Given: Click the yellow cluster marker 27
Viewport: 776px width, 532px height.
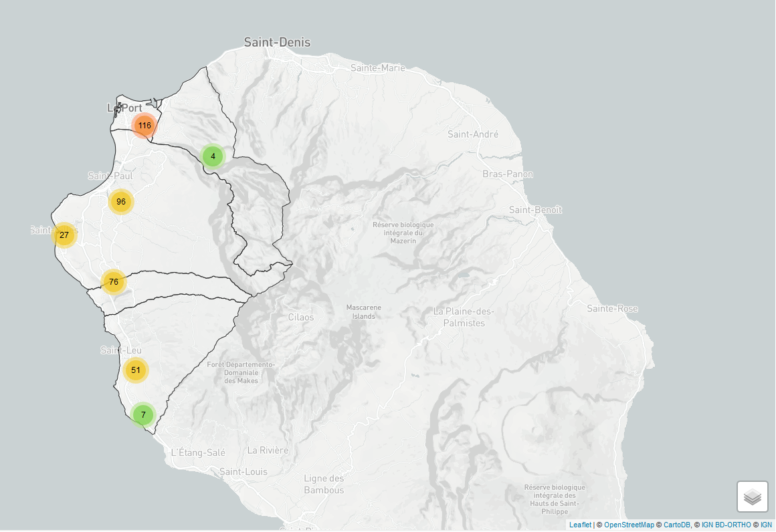Looking at the screenshot, I should pos(64,235).
